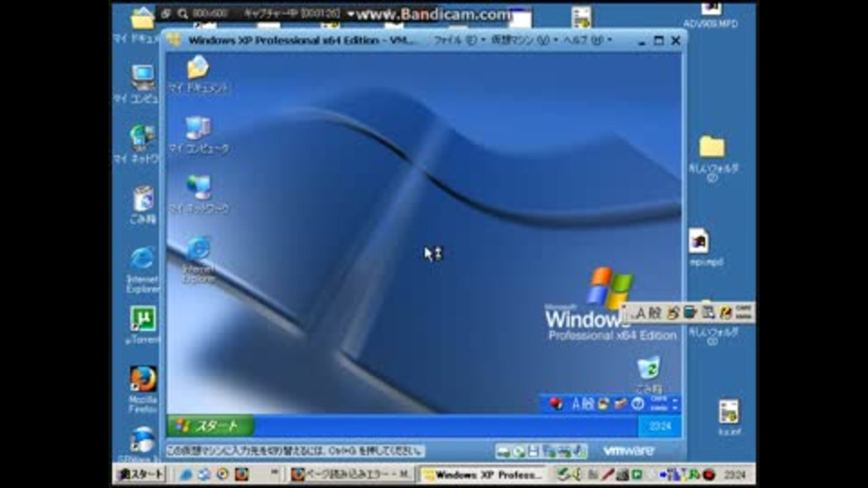Select host desktop Mozilla Firefox icon
This screenshot has width=868, height=488.
143,389
